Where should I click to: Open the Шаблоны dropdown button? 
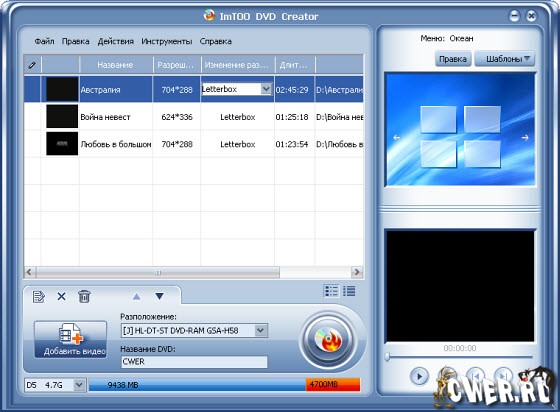point(504,59)
